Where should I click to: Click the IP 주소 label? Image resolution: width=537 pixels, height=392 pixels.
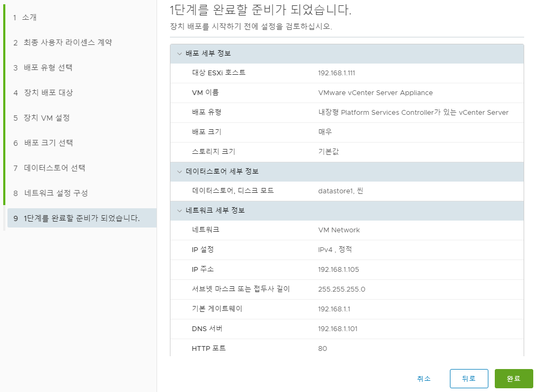click(203, 269)
